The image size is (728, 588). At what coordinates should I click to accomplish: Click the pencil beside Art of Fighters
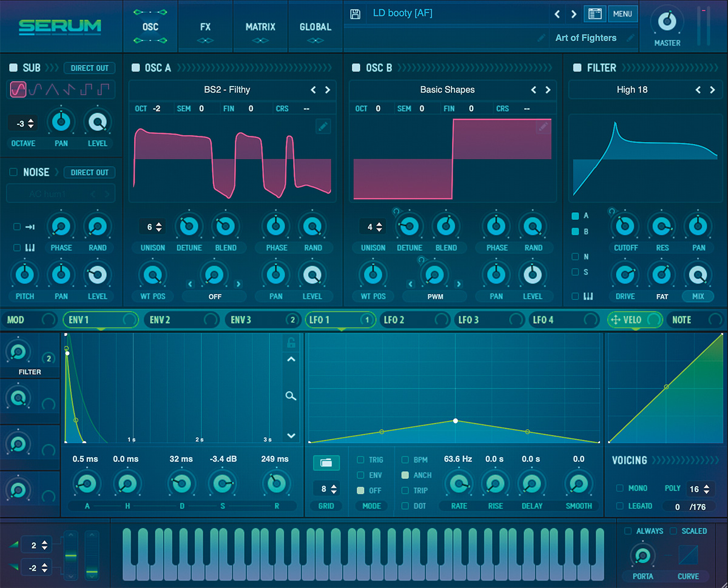(631, 38)
